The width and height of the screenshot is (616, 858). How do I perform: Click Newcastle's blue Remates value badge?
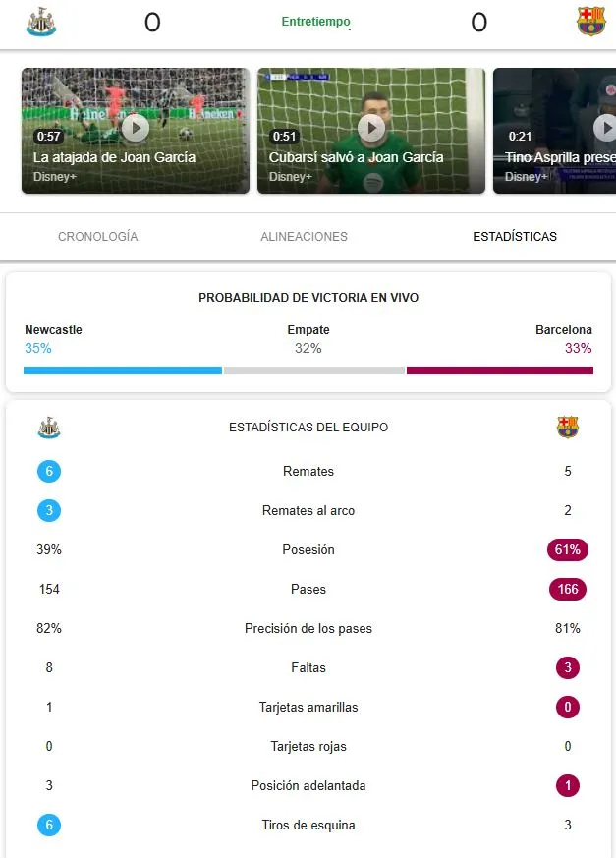(x=49, y=472)
